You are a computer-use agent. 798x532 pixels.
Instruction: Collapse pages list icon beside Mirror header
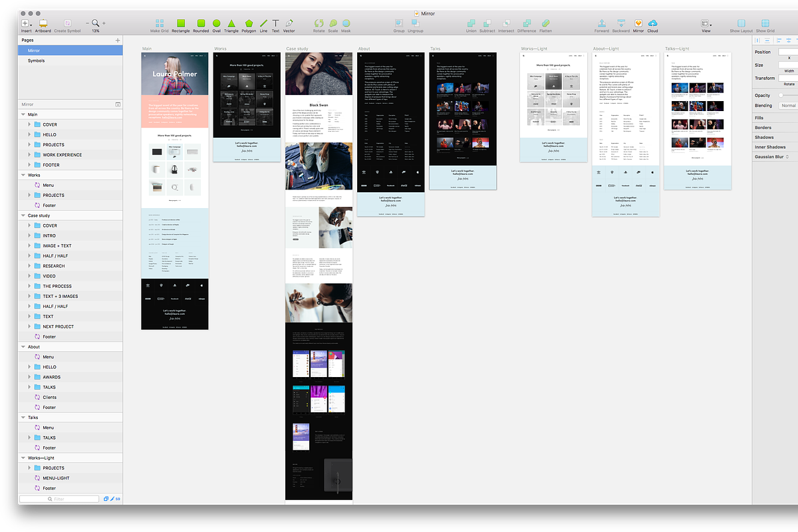118,104
